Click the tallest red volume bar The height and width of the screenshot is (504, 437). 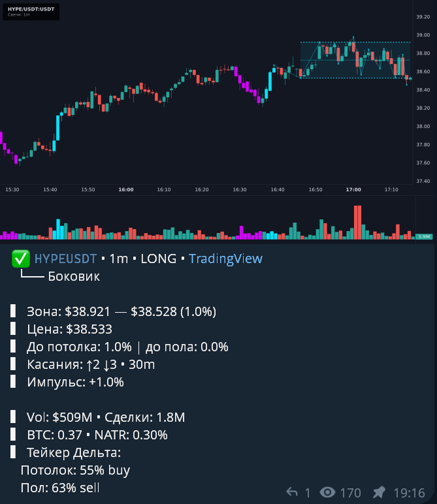point(357,223)
